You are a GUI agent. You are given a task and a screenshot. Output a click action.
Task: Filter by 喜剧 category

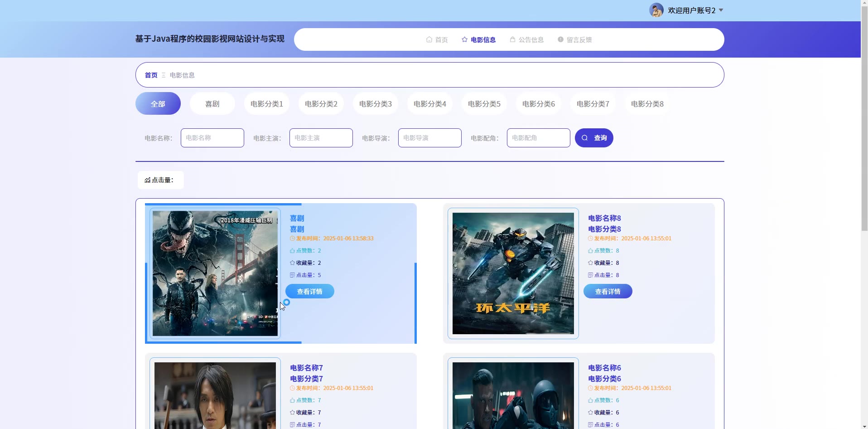(212, 104)
